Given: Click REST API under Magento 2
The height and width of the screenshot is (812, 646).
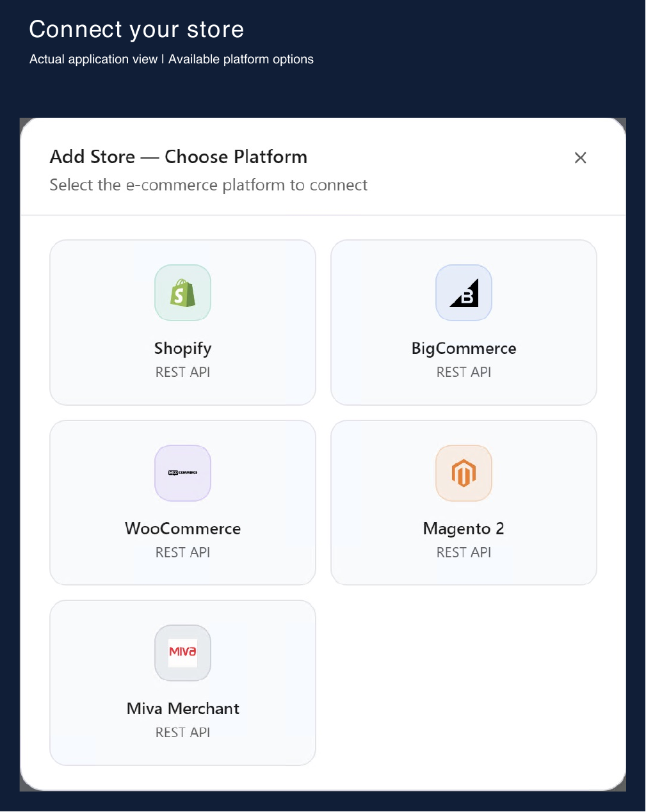Looking at the screenshot, I should pyautogui.click(x=464, y=552).
